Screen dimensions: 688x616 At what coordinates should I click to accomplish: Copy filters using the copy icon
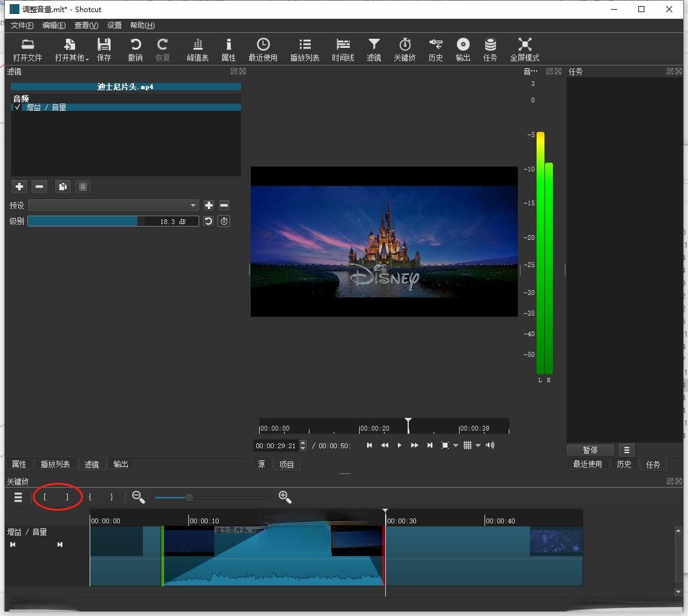tap(63, 187)
